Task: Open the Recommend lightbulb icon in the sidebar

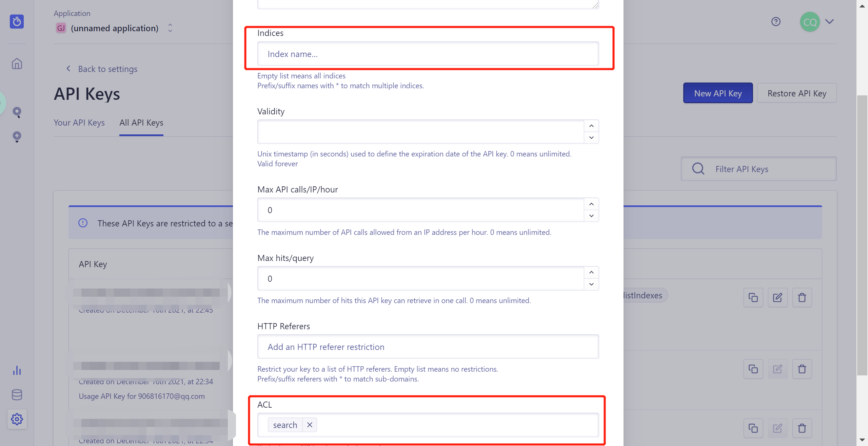Action: pyautogui.click(x=17, y=136)
